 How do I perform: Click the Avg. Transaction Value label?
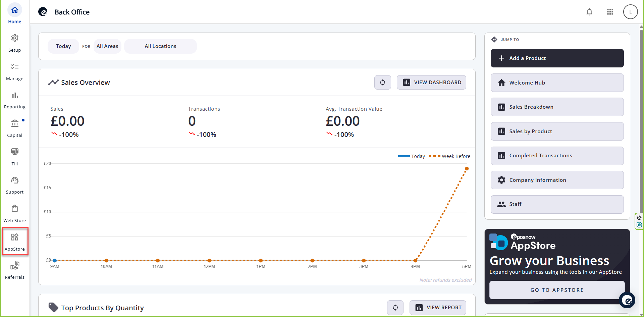[354, 109]
